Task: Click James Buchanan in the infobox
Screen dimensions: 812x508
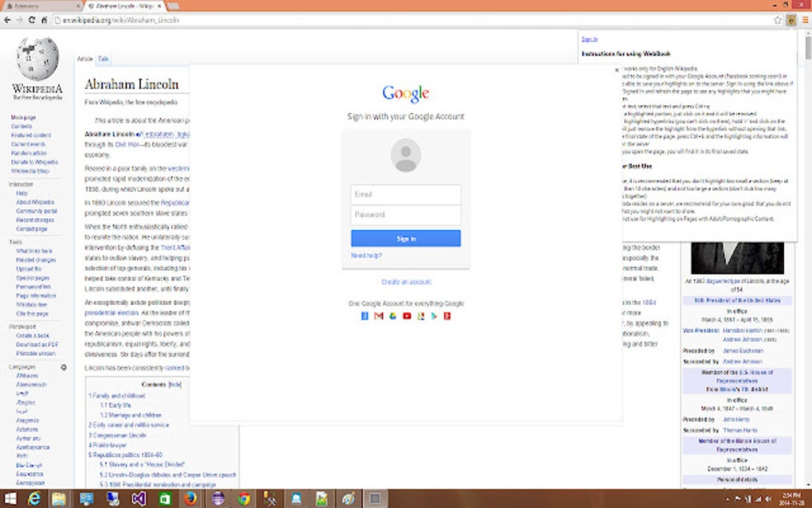Action: [743, 351]
